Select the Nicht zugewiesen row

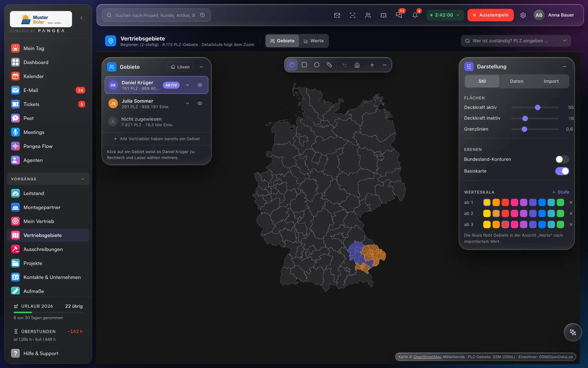(x=156, y=122)
